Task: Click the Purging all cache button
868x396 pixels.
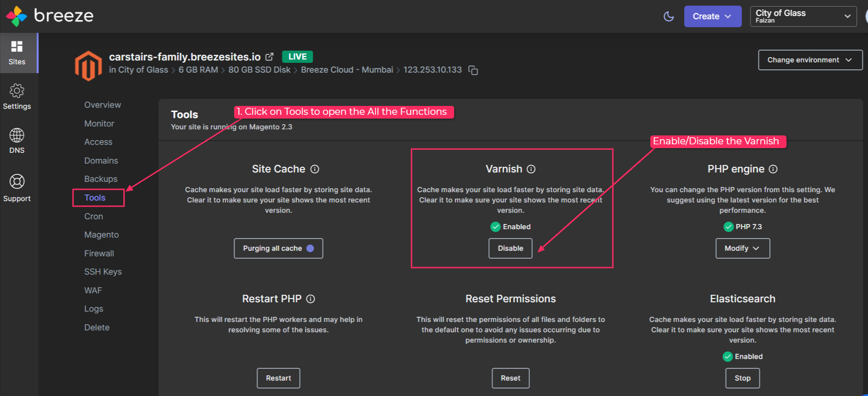Action: point(279,248)
